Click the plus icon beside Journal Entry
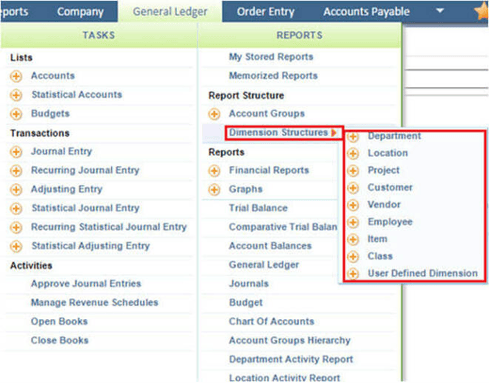The height and width of the screenshot is (383, 489). point(16,152)
